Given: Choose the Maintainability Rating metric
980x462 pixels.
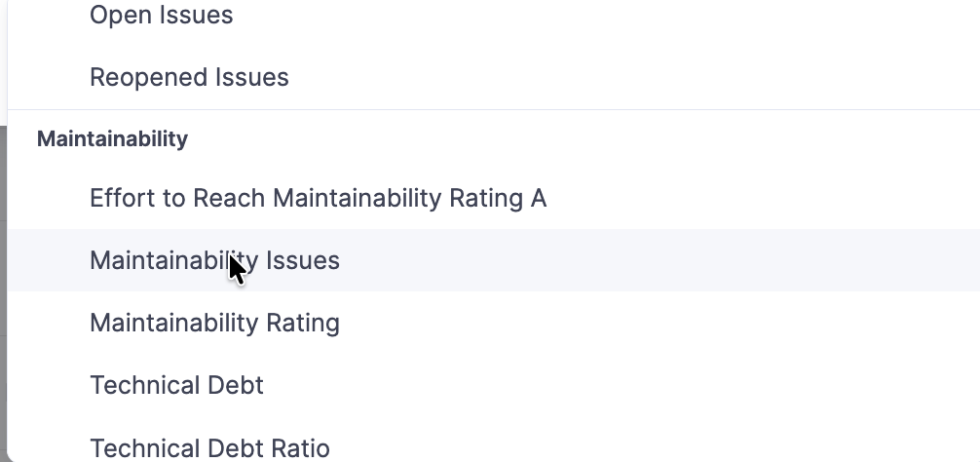Looking at the screenshot, I should [214, 324].
